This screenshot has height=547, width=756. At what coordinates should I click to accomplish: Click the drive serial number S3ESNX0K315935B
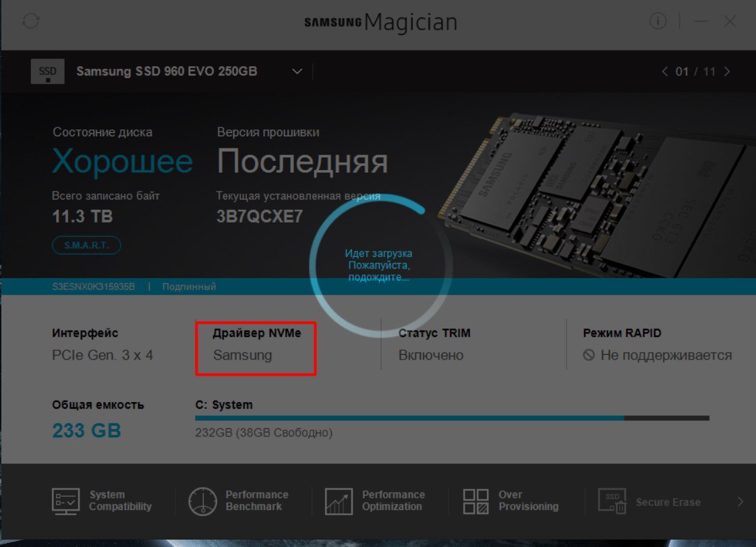pyautogui.click(x=93, y=287)
